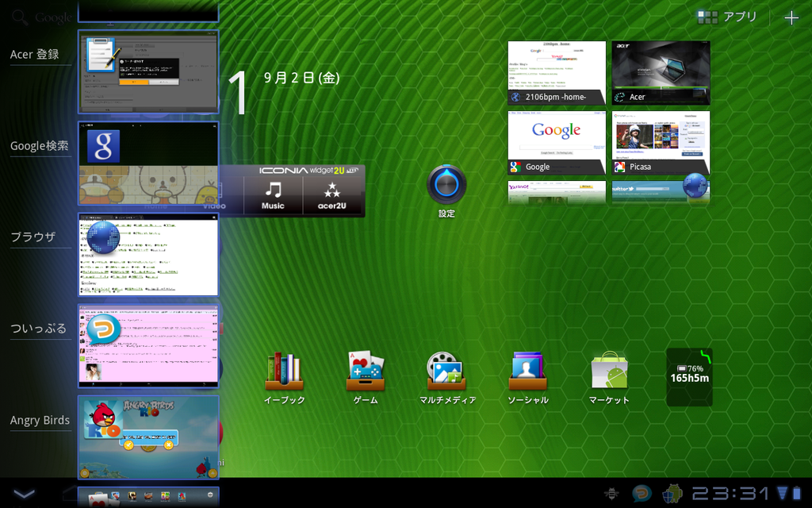Tap the 9月2日(金) date widget

(x=301, y=78)
